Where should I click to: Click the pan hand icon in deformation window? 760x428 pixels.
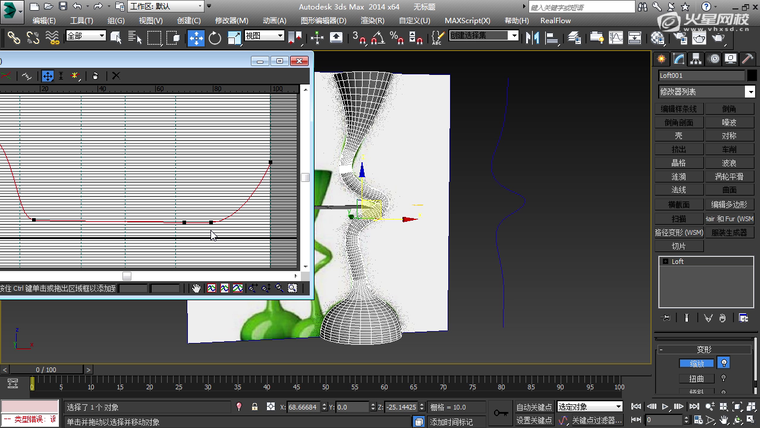tap(197, 288)
